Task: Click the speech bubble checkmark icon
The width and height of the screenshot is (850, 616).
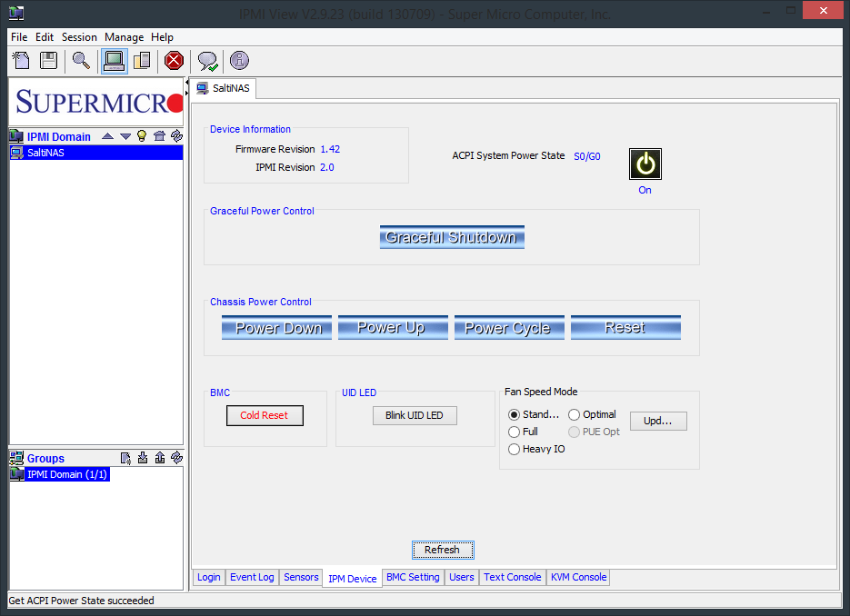Action: click(x=207, y=61)
